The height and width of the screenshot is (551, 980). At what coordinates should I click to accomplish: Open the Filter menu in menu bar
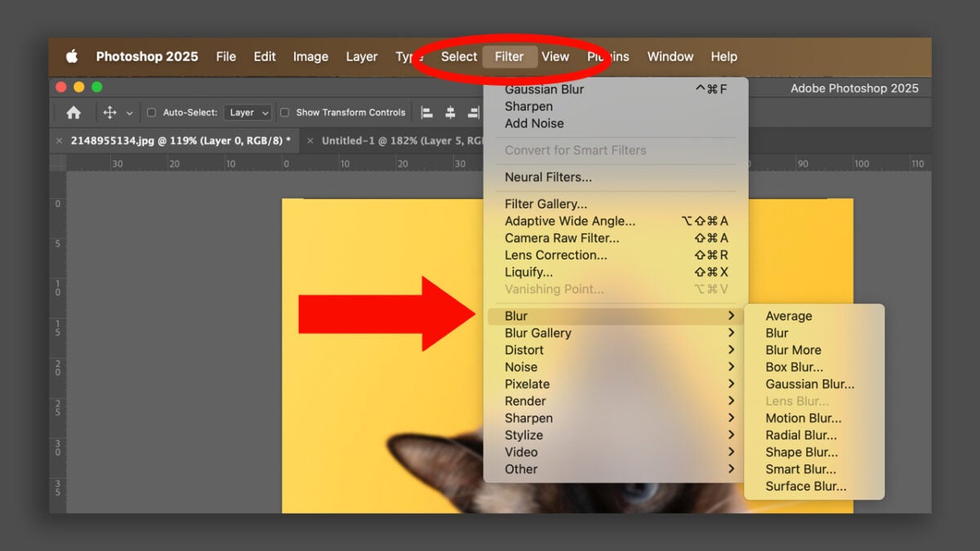pyautogui.click(x=509, y=56)
